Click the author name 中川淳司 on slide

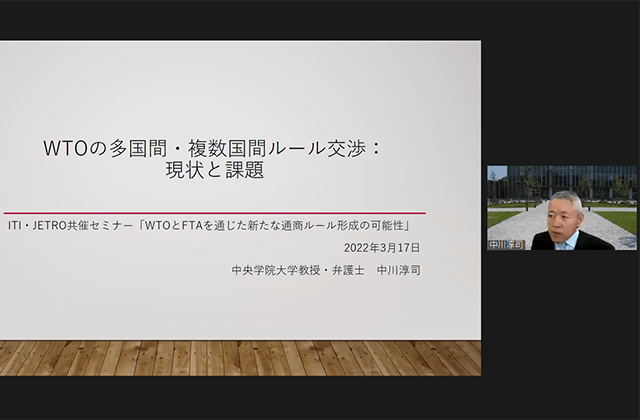400,269
